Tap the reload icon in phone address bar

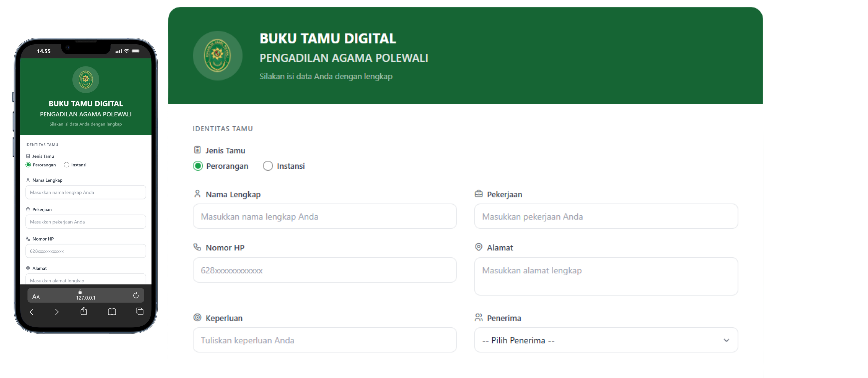tap(136, 295)
